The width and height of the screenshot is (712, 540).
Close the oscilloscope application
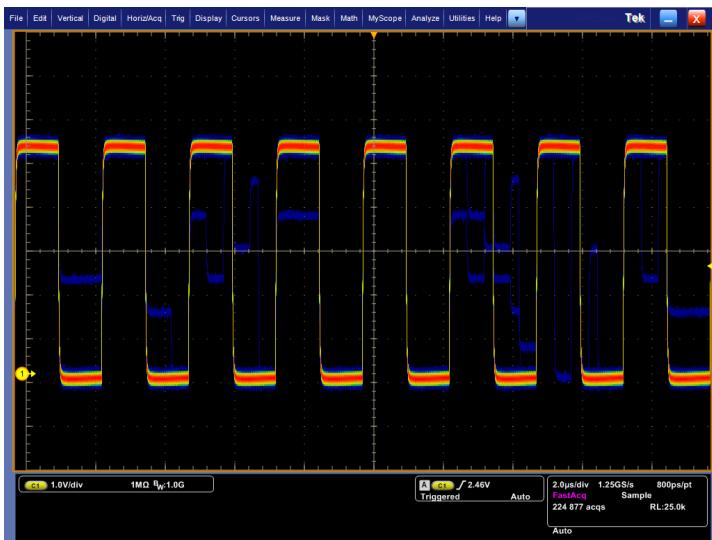(x=696, y=19)
